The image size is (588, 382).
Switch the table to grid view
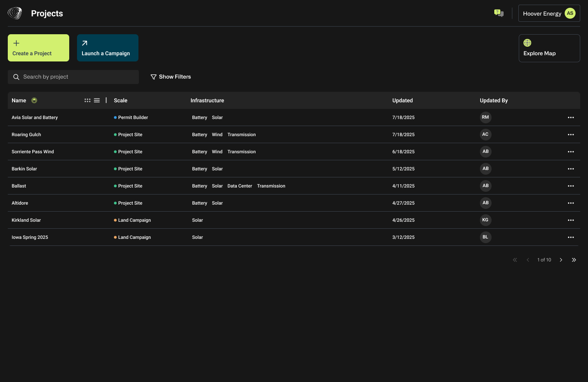click(x=87, y=100)
